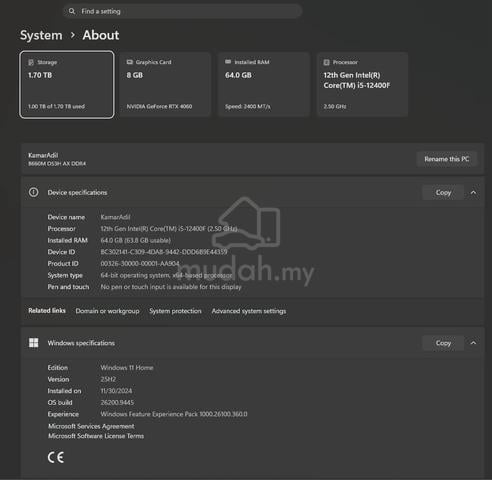Open the Installed RAM 64.0 GB card
This screenshot has height=480, width=492.
264,84
